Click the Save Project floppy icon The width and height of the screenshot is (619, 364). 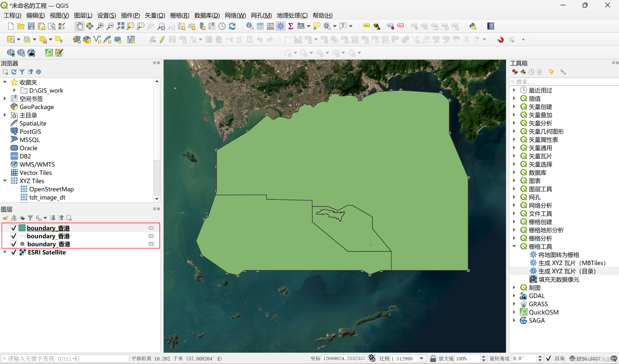pos(31,26)
